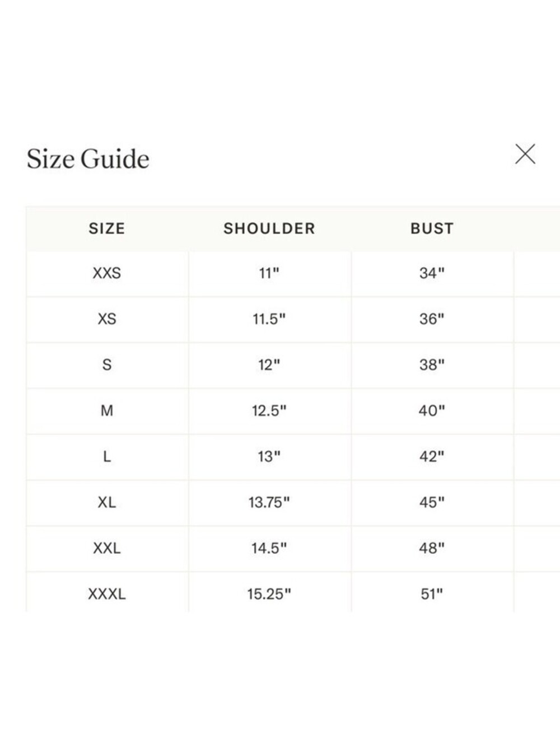Click the 34" bust measurement cell
The width and height of the screenshot is (560, 744).
432,273
